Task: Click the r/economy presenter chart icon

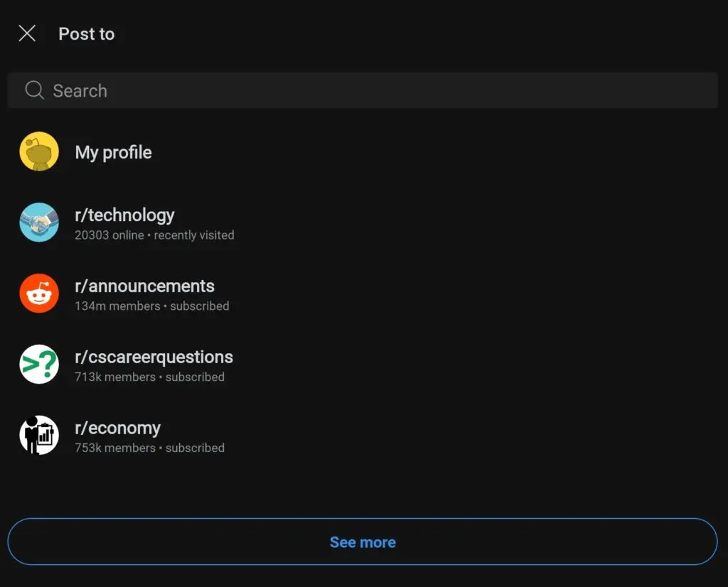Action: click(39, 436)
